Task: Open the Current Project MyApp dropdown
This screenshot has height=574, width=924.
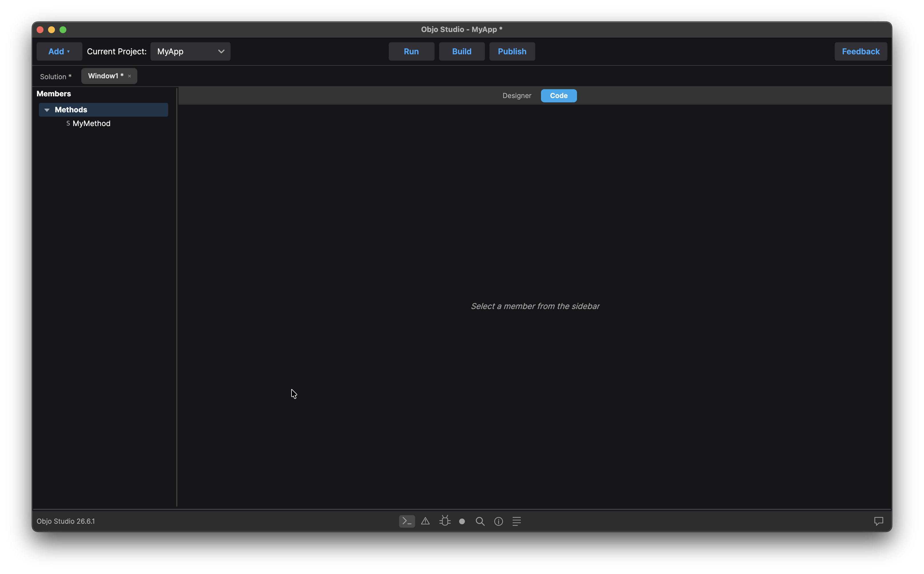Action: click(x=190, y=51)
